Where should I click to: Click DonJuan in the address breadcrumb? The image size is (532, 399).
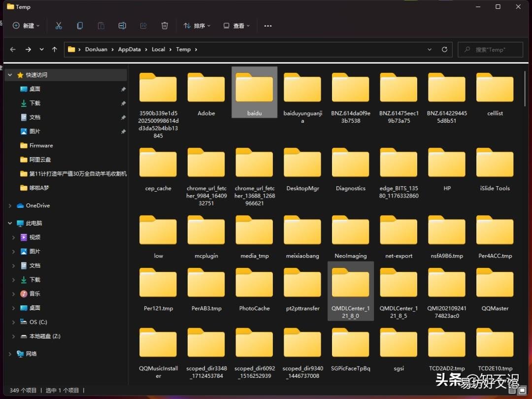[96, 50]
